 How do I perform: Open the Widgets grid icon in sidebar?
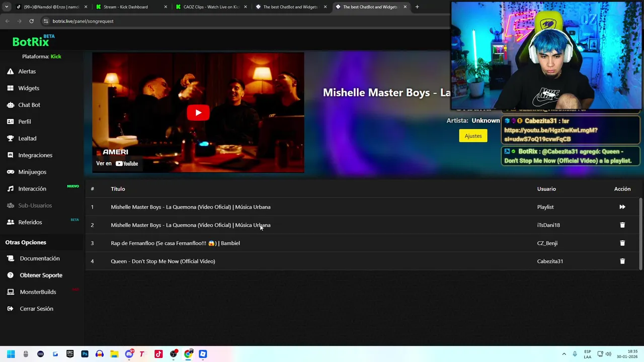10,88
